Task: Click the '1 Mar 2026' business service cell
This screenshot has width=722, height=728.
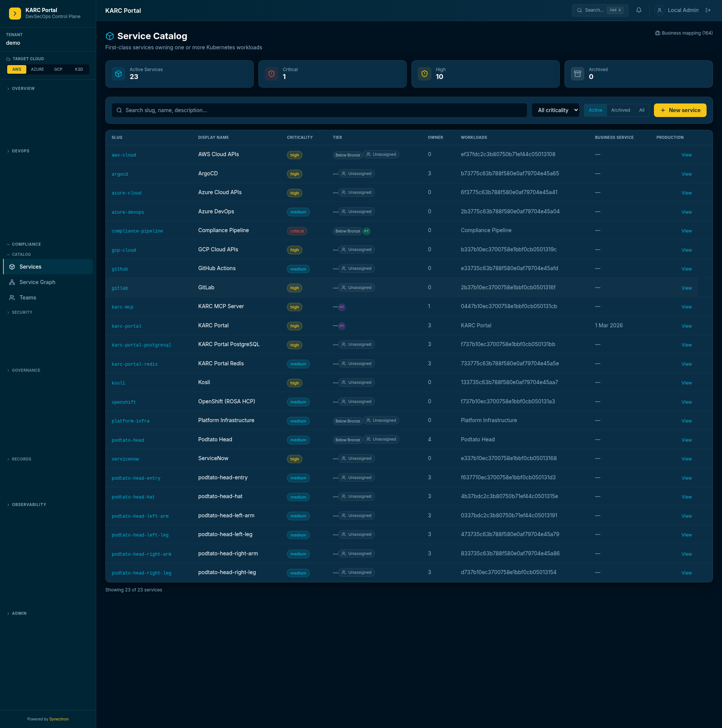Action: point(609,325)
